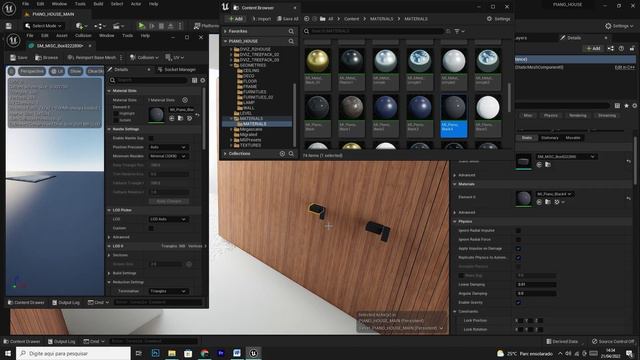Click the Add component button in Details panel

pos(593,49)
